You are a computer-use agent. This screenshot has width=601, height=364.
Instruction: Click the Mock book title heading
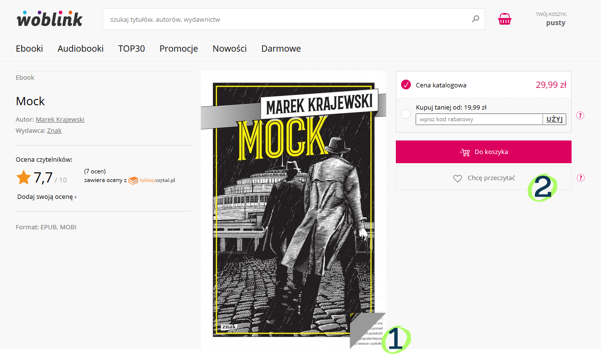[30, 101]
